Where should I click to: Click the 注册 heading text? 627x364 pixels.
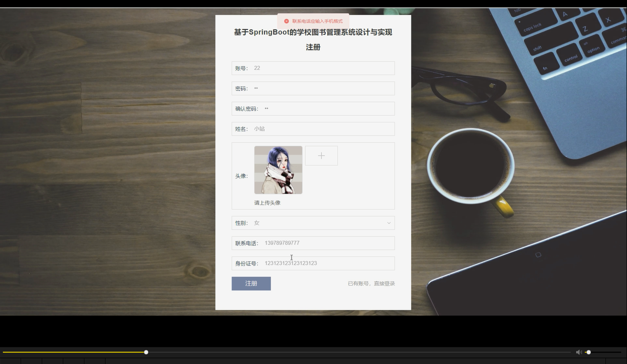(313, 47)
